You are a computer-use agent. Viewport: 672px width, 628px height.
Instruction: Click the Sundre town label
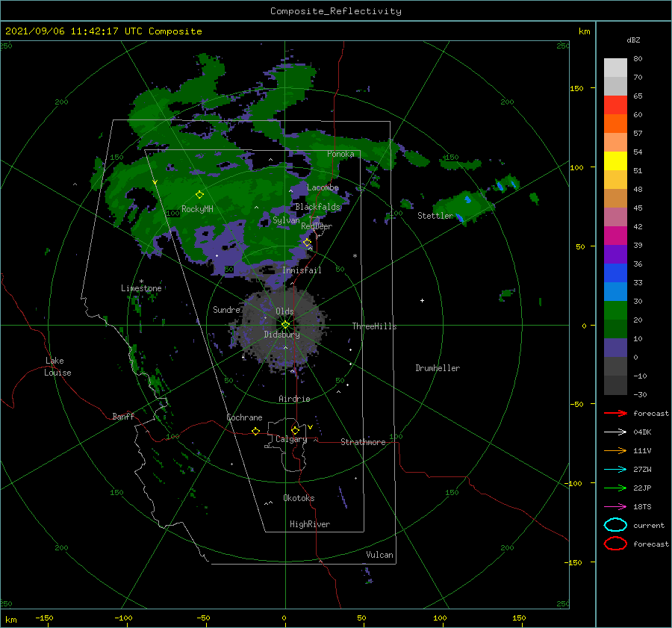tap(226, 309)
